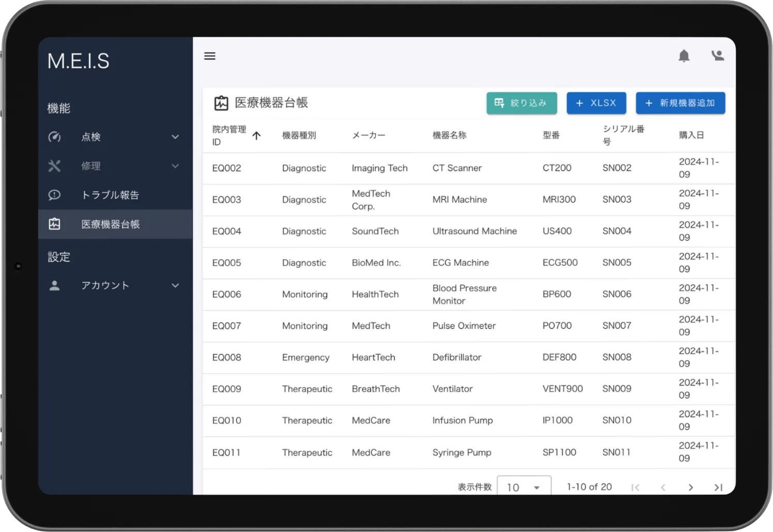
Task: Click the 型番 column header
Action: (x=551, y=135)
